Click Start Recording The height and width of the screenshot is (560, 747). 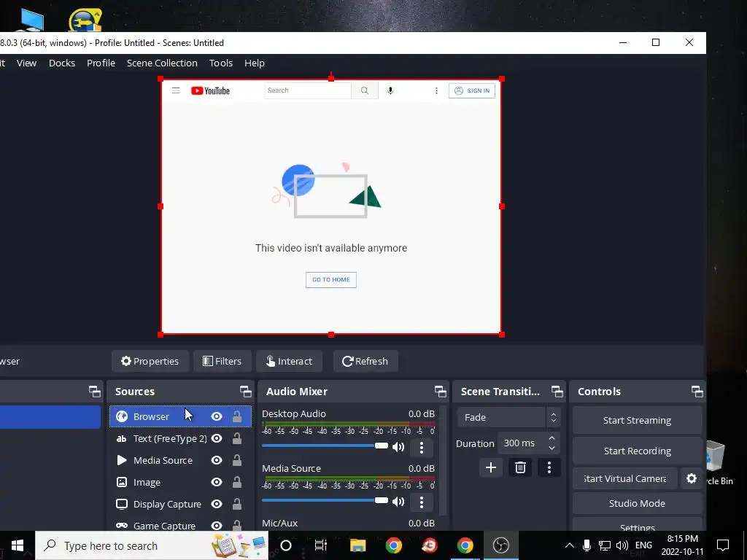pyautogui.click(x=637, y=451)
